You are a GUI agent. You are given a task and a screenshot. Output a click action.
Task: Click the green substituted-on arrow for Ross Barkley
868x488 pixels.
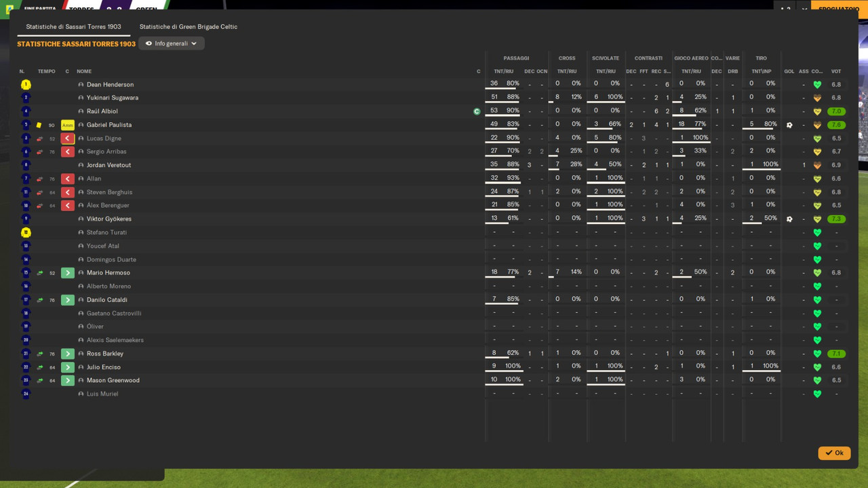point(68,354)
